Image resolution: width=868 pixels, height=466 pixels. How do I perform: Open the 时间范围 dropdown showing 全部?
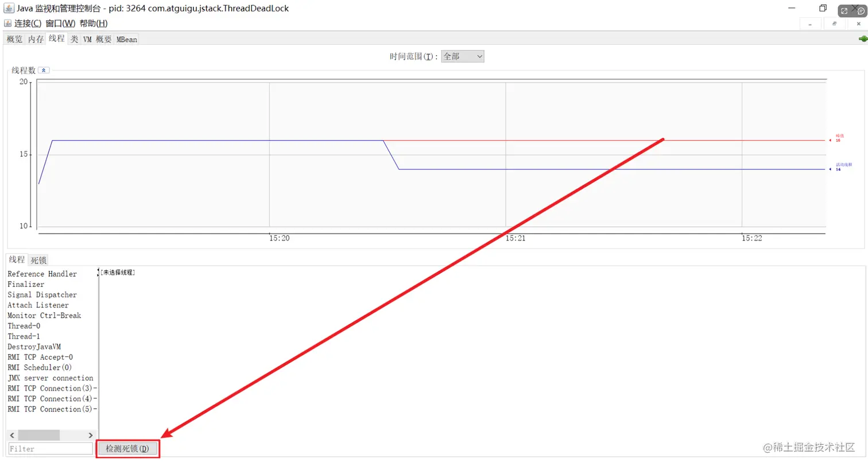pos(463,56)
